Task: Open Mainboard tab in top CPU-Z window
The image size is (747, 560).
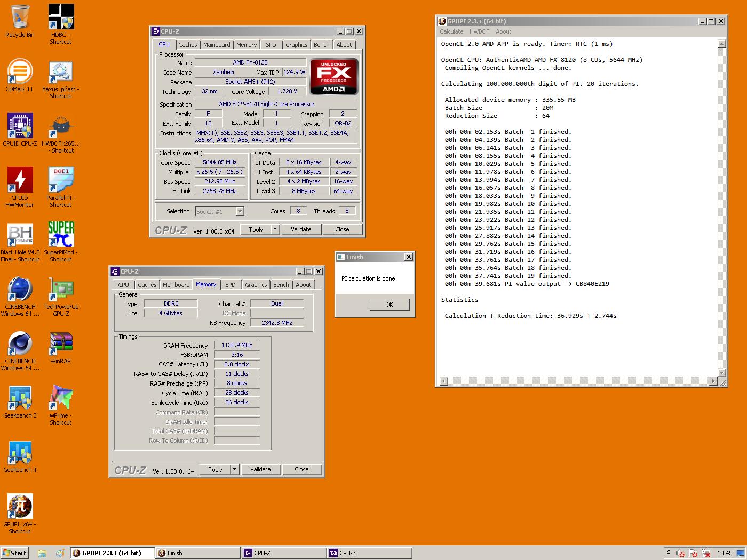Action: point(217,45)
